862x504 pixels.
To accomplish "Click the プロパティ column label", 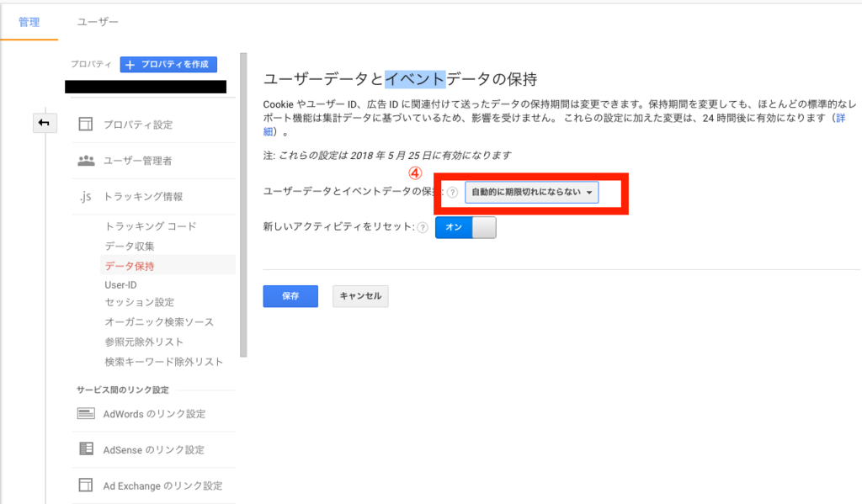I will [x=91, y=64].
